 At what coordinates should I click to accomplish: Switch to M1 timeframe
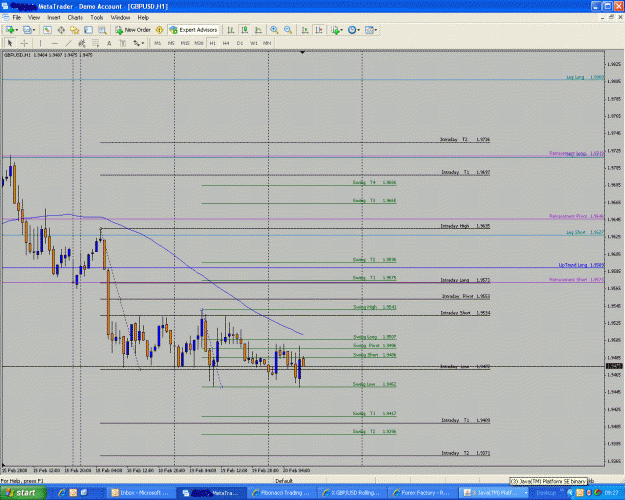[x=158, y=43]
